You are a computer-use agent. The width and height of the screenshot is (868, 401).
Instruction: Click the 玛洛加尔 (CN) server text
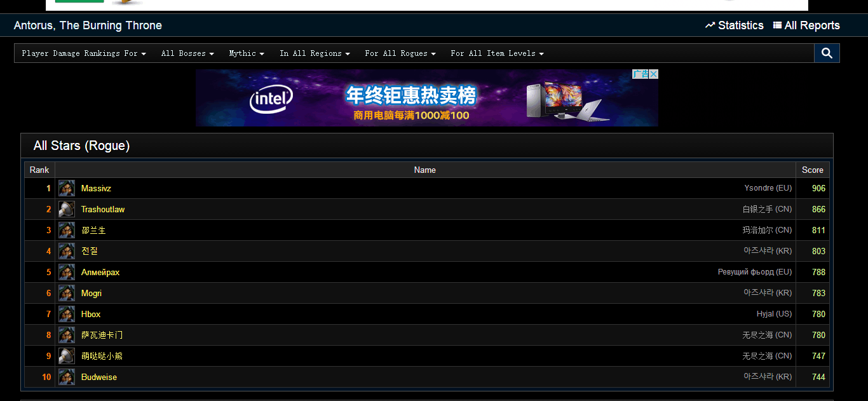coord(767,230)
